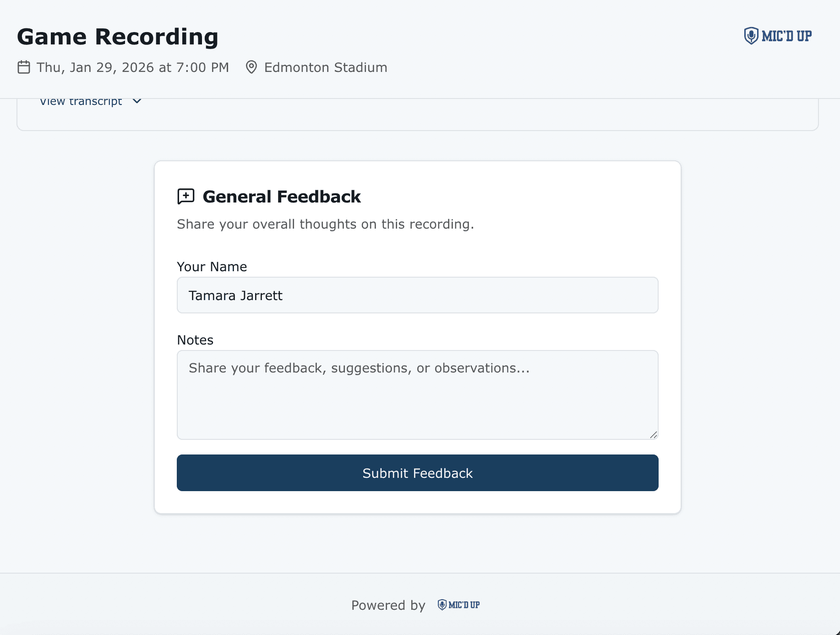840x635 pixels.
Task: Focus the Your Name input field
Action: click(x=417, y=295)
